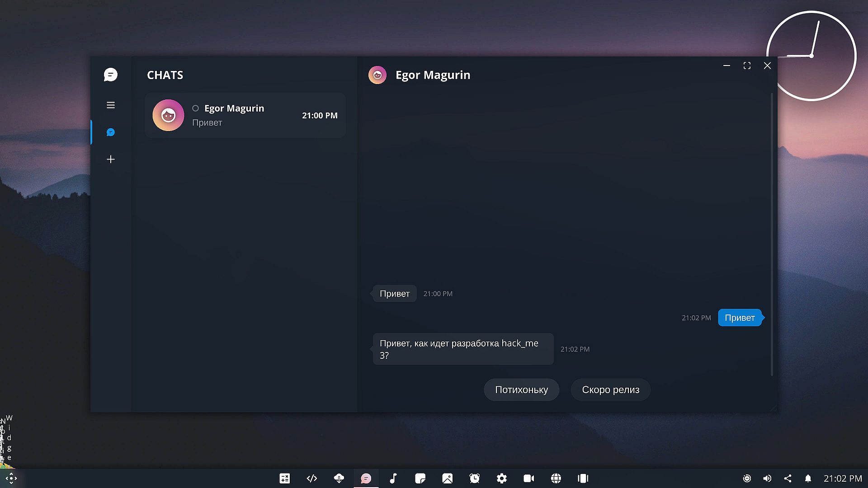The width and height of the screenshot is (868, 488).
Task: Open the hamburger menu in messenger sidebar
Action: (110, 105)
